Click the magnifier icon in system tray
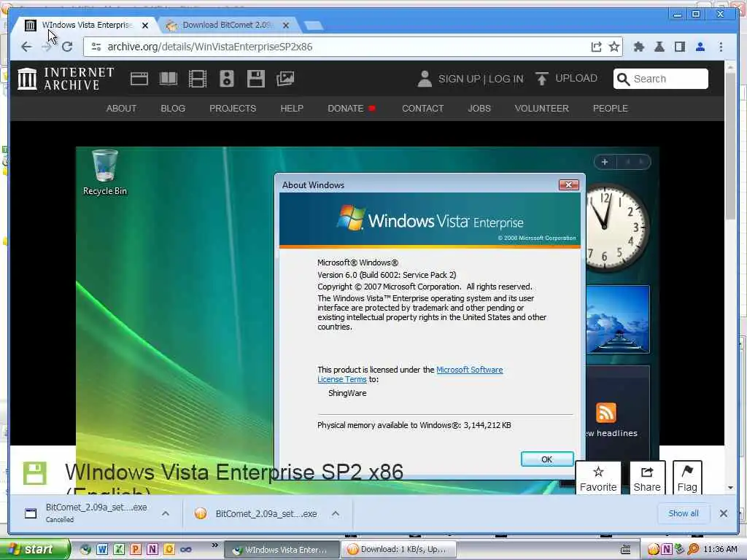This screenshot has height=560, width=747. (693, 550)
